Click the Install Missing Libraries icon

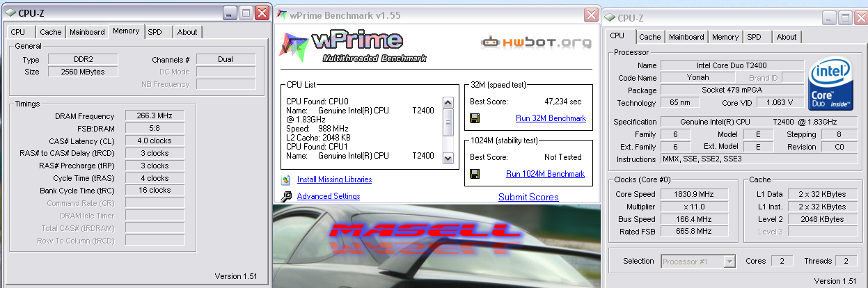(286, 179)
